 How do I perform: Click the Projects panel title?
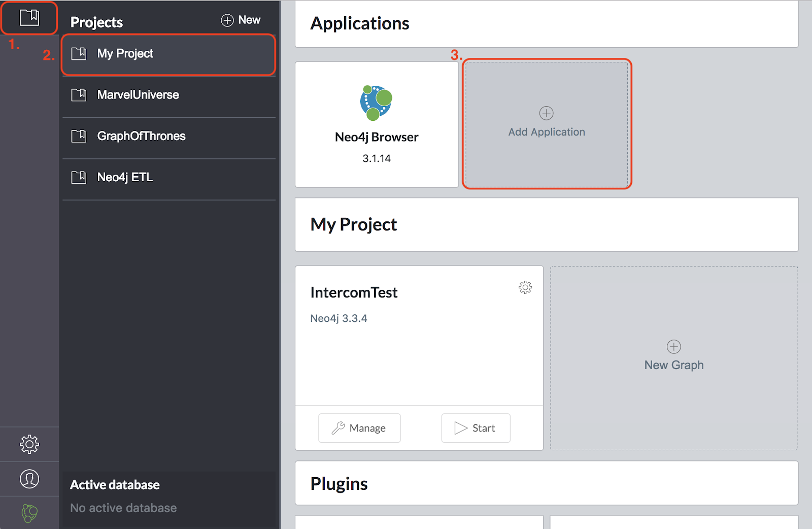(x=96, y=22)
